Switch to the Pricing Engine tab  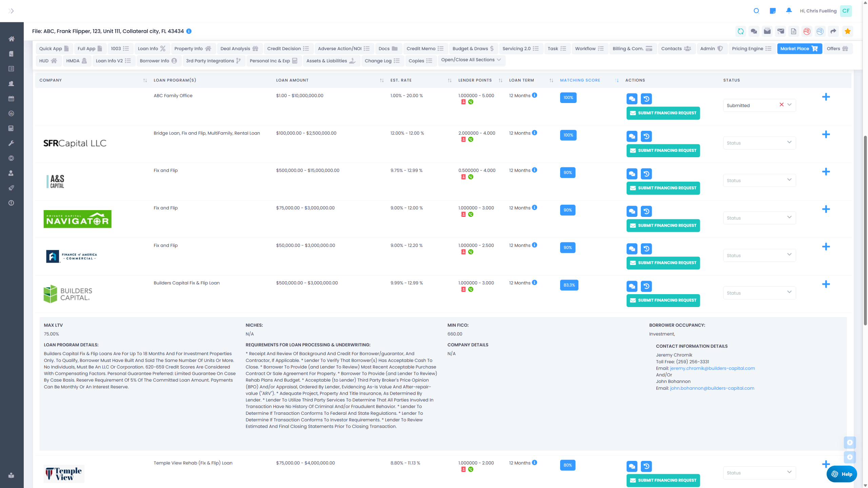click(751, 48)
